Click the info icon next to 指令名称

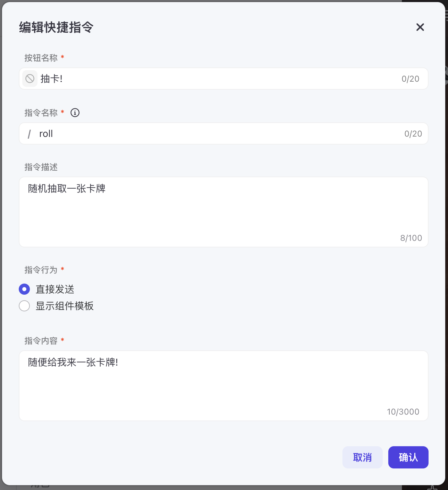(x=75, y=113)
